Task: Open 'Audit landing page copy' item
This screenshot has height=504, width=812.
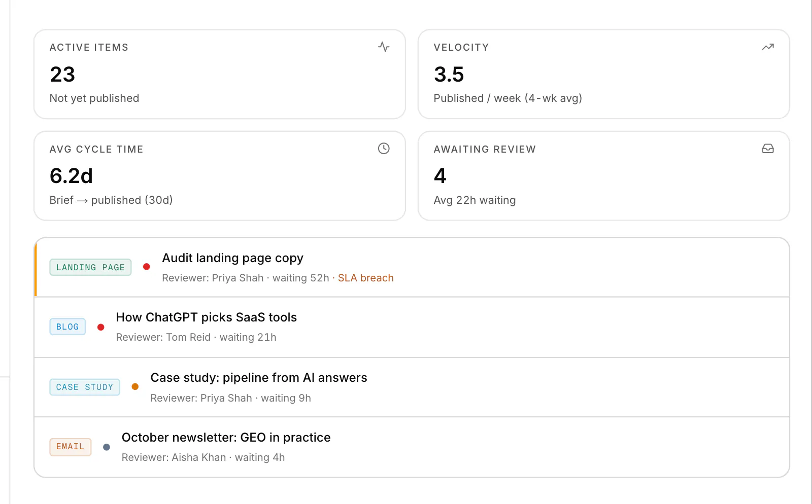Action: click(232, 258)
